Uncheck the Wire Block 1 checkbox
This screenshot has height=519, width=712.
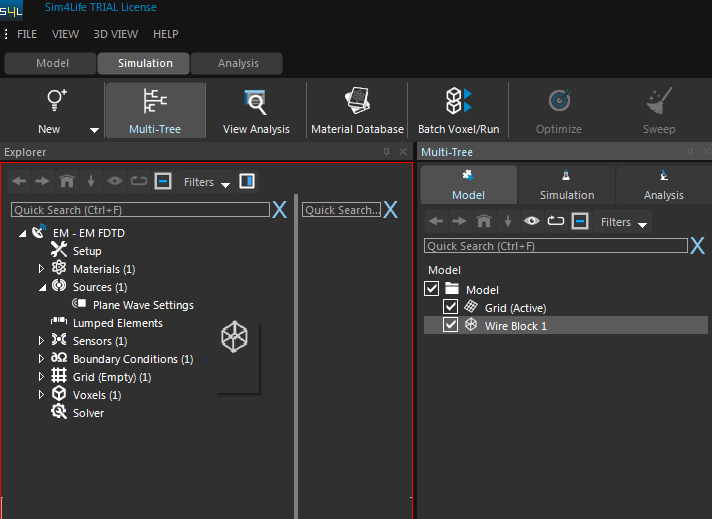click(x=451, y=325)
